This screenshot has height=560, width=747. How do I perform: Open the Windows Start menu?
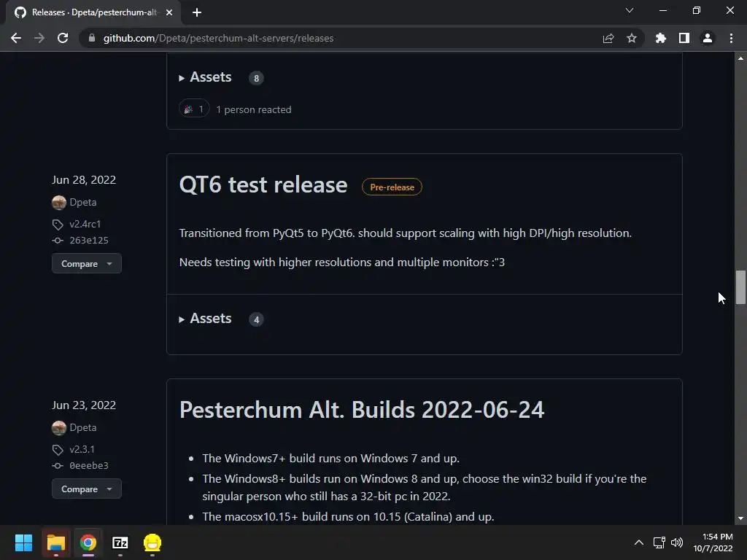point(23,542)
